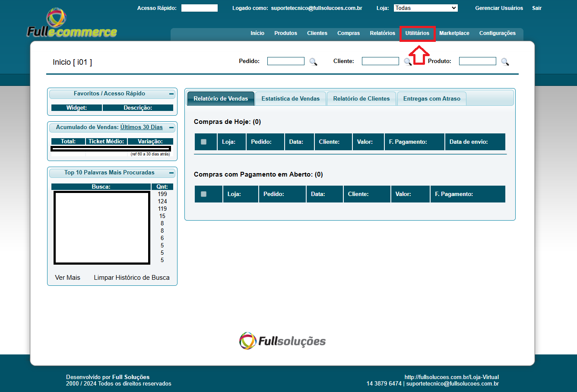Switch to the Relatório de Vendas tab
Screen dimensions: 577x392
[221, 98]
